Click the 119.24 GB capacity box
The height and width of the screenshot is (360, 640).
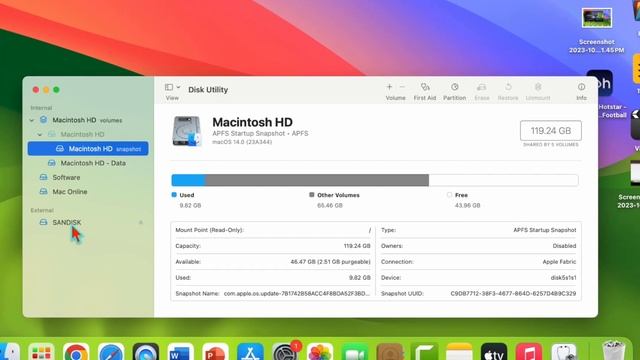pos(551,131)
